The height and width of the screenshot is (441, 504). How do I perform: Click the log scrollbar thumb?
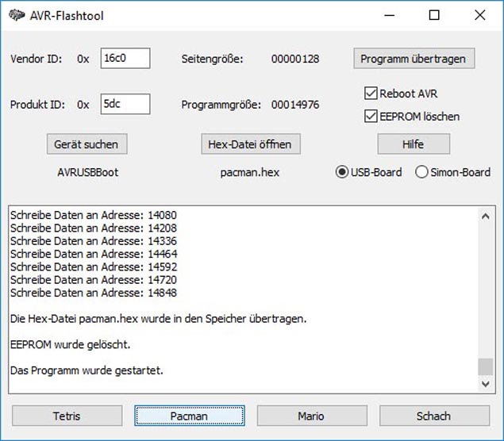coord(486,366)
